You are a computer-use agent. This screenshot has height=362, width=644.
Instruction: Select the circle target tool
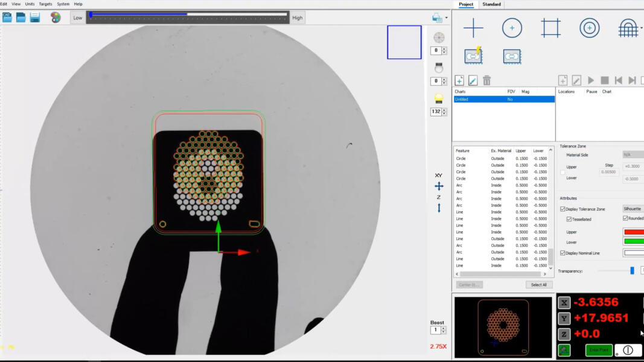click(512, 28)
